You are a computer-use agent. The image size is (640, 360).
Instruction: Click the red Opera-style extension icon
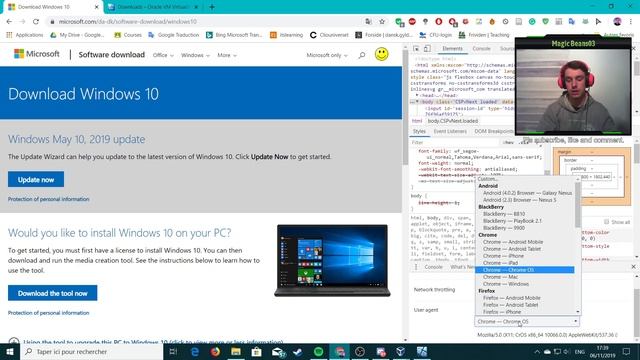[439, 22]
